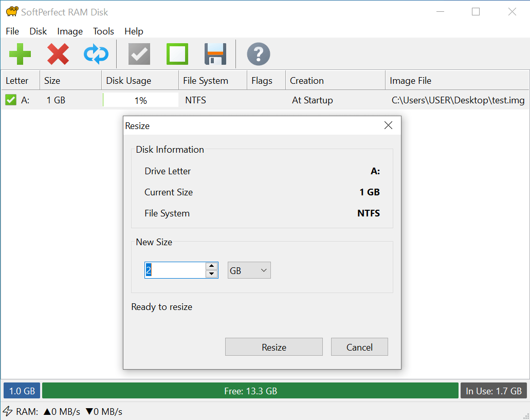Screen dimensions: 530x420
Task: Click the green plus Add disk icon
Action: tap(20, 54)
